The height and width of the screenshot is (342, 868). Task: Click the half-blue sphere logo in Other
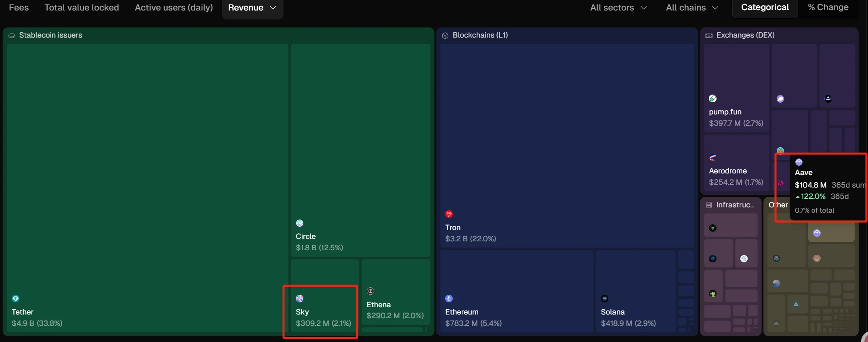776,283
